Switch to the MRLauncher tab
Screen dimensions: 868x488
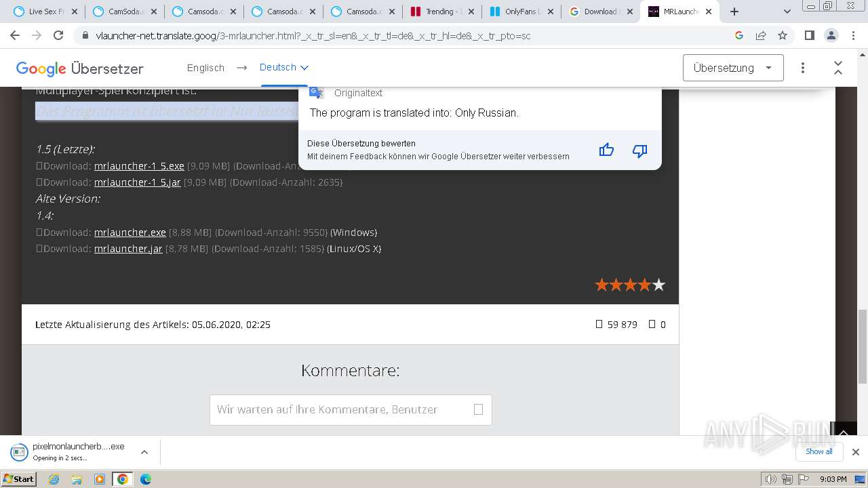click(x=679, y=12)
